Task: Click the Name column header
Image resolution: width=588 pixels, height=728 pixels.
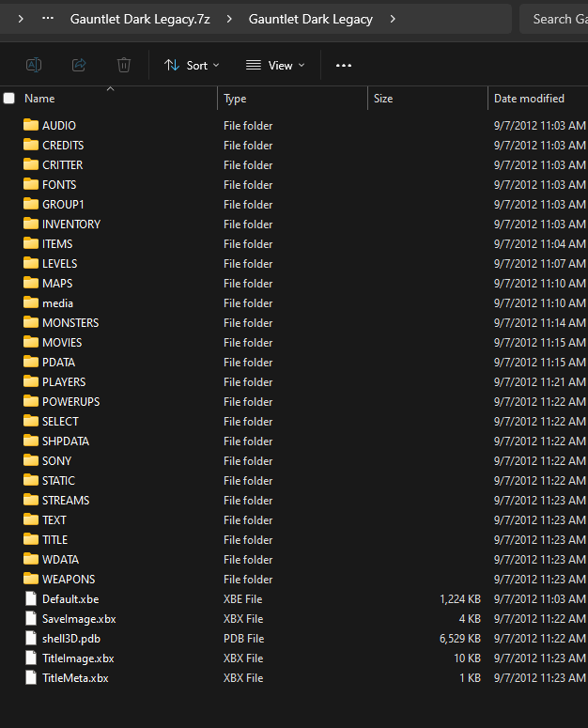Action: tap(39, 99)
